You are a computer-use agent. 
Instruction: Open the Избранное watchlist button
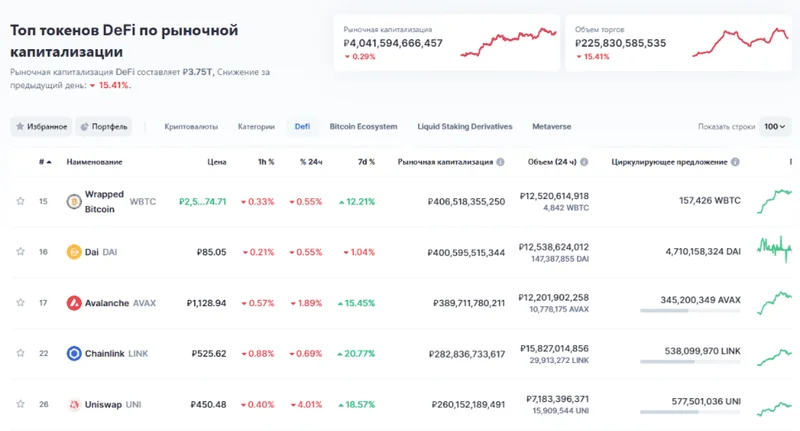point(41,127)
